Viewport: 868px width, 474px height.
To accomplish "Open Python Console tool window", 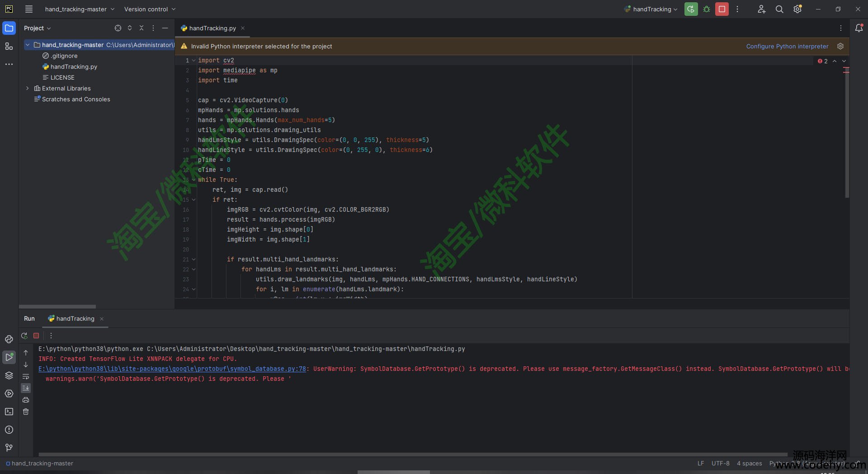I will pyautogui.click(x=9, y=339).
